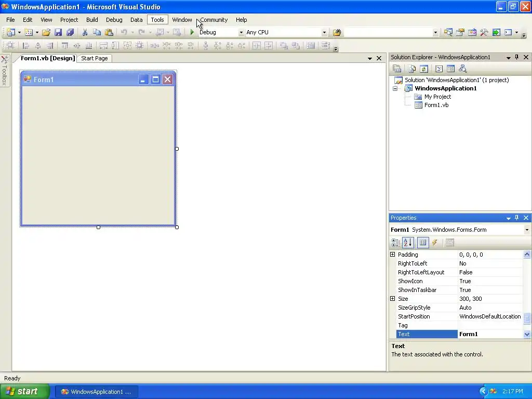
Task: Click the New Project toolbar icon
Action: click(x=11, y=32)
